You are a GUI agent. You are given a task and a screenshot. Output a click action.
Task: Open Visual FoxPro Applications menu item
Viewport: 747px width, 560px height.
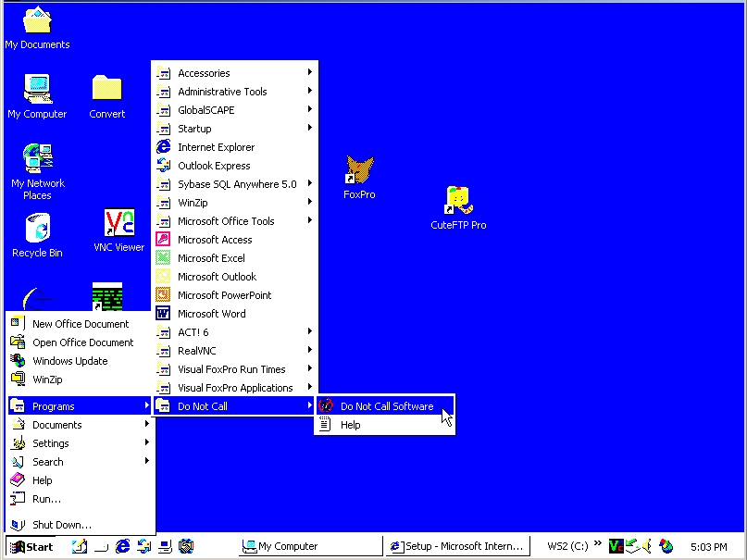[234, 387]
